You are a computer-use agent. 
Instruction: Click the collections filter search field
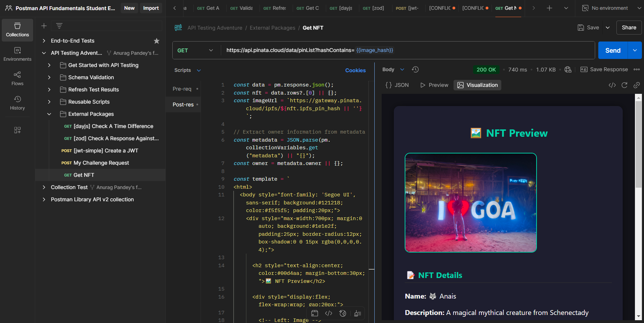point(106,26)
